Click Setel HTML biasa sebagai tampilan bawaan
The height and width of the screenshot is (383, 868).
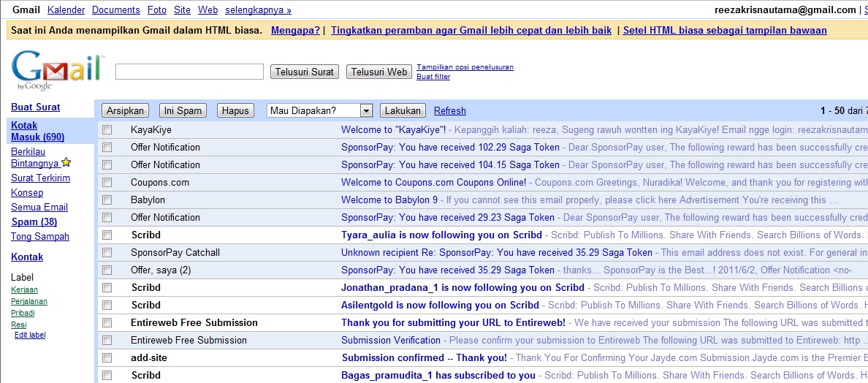(725, 31)
